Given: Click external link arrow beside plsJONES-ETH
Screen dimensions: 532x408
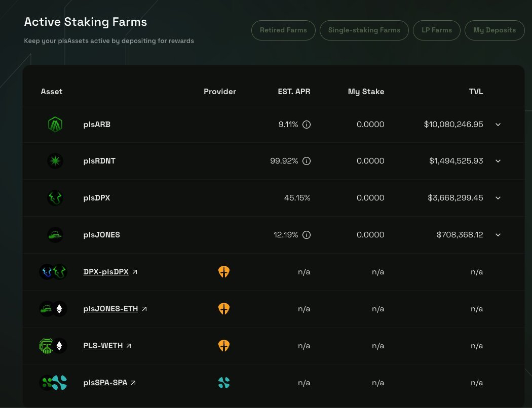Looking at the screenshot, I should [144, 309].
